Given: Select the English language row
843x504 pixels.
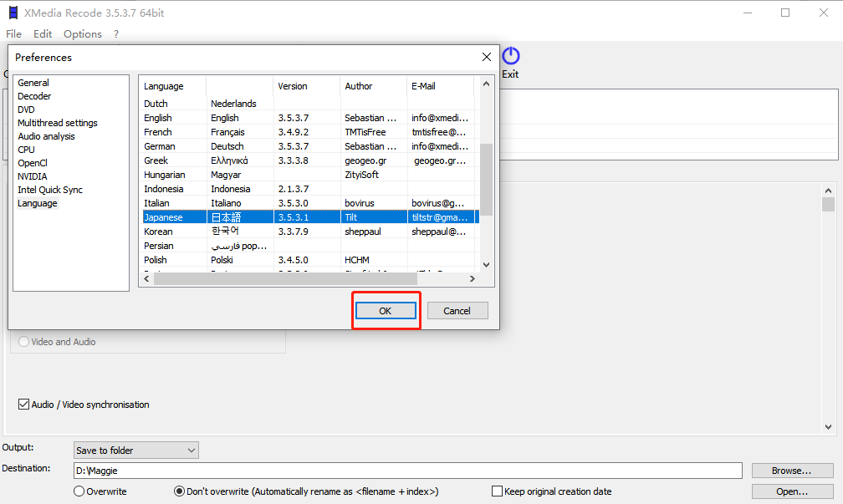Looking at the screenshot, I should pos(310,118).
